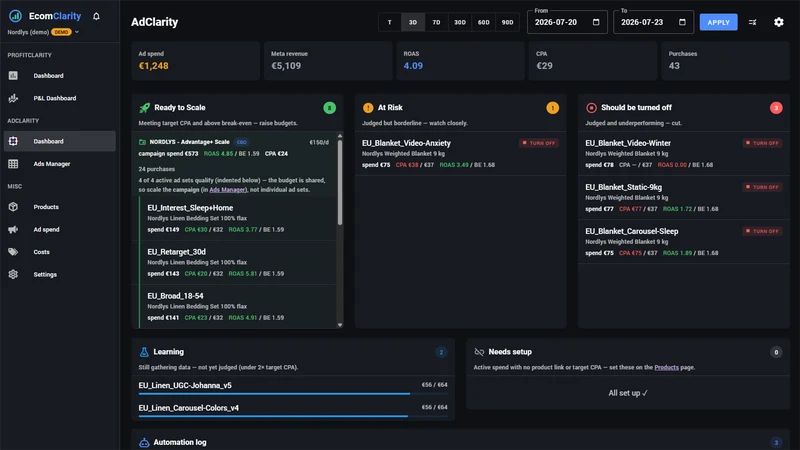Image resolution: width=800 pixels, height=450 pixels.
Task: Click the Costs tag icon
Action: (13, 252)
